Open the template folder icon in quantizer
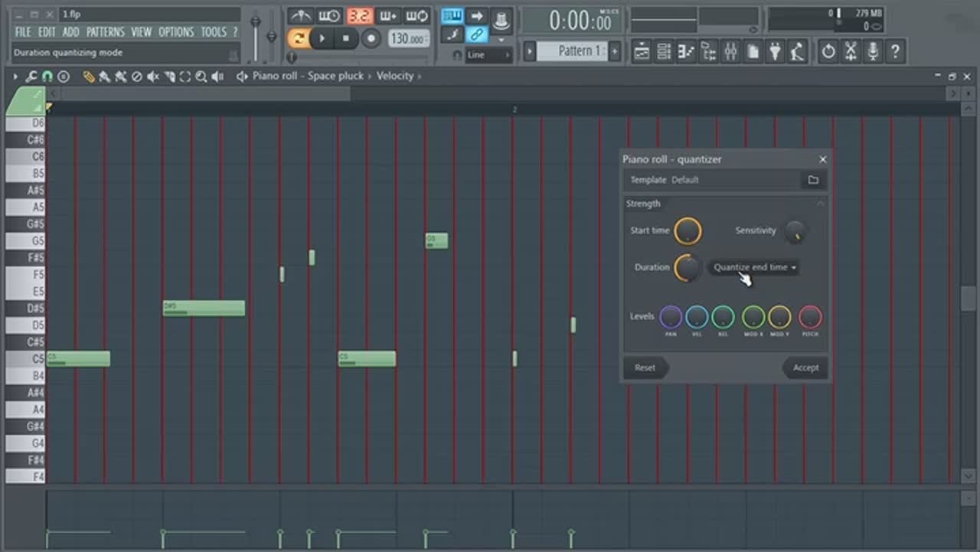This screenshot has height=552, width=980. (x=813, y=180)
